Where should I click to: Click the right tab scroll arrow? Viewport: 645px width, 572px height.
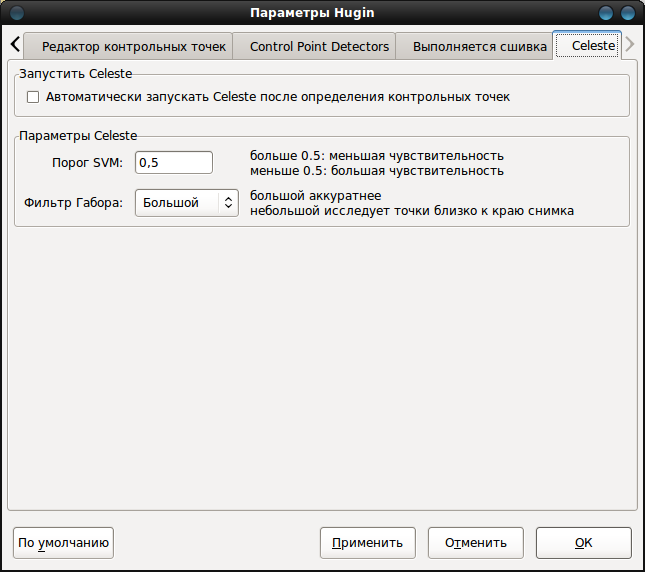(x=629, y=44)
